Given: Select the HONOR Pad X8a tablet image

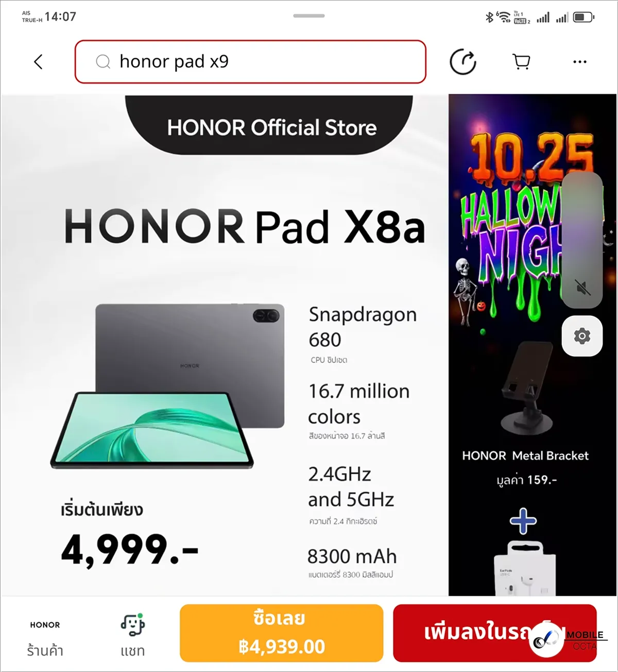Looking at the screenshot, I should tap(167, 385).
